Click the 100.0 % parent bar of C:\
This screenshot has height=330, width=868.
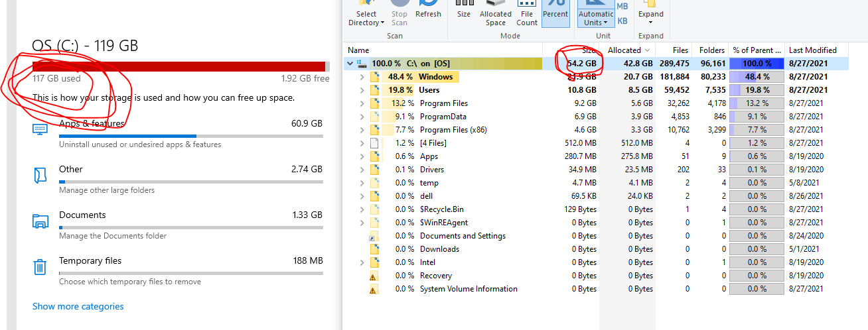(757, 64)
